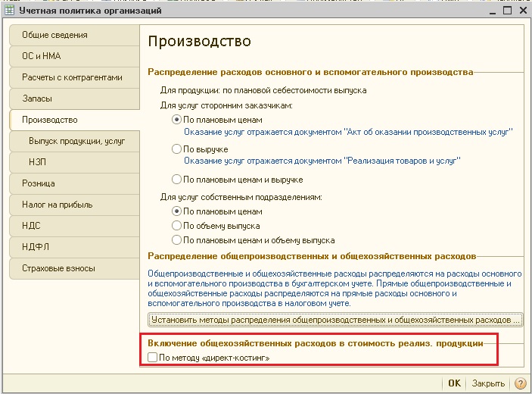Image resolution: width=532 pixels, height=394 pixels.
Task: Click 'Установить методы распределения' button
Action: pos(335,320)
